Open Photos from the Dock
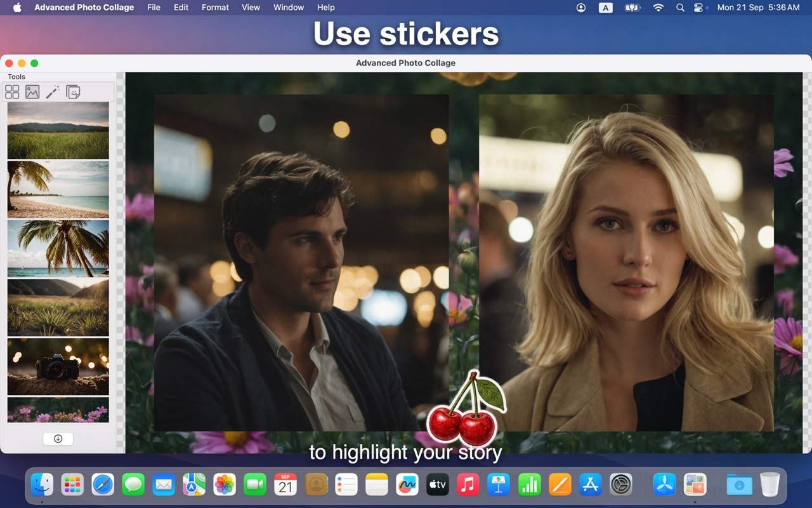 pyautogui.click(x=225, y=485)
